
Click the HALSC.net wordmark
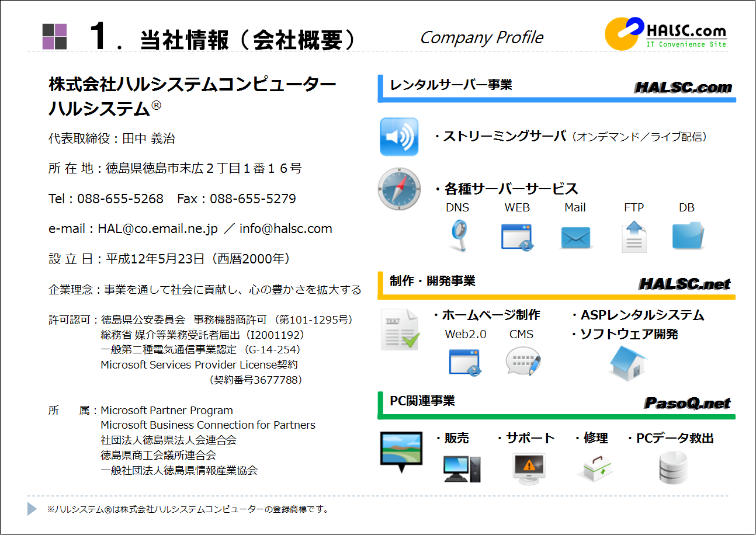point(685,284)
